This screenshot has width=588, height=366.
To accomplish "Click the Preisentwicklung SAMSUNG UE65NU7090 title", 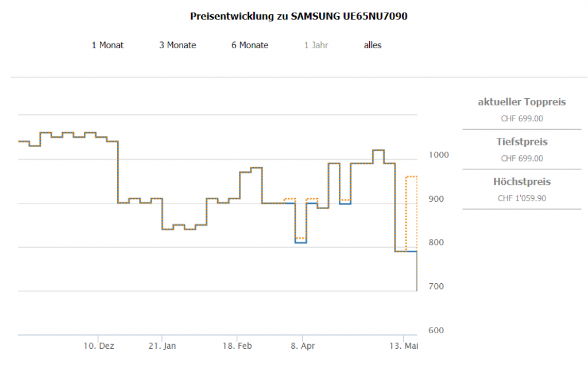I will 299,17.
